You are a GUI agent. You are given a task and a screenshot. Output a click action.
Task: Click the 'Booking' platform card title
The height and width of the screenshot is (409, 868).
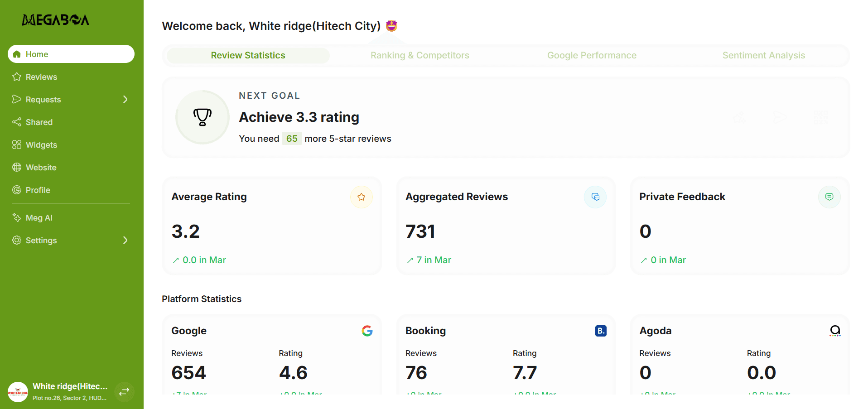425,331
